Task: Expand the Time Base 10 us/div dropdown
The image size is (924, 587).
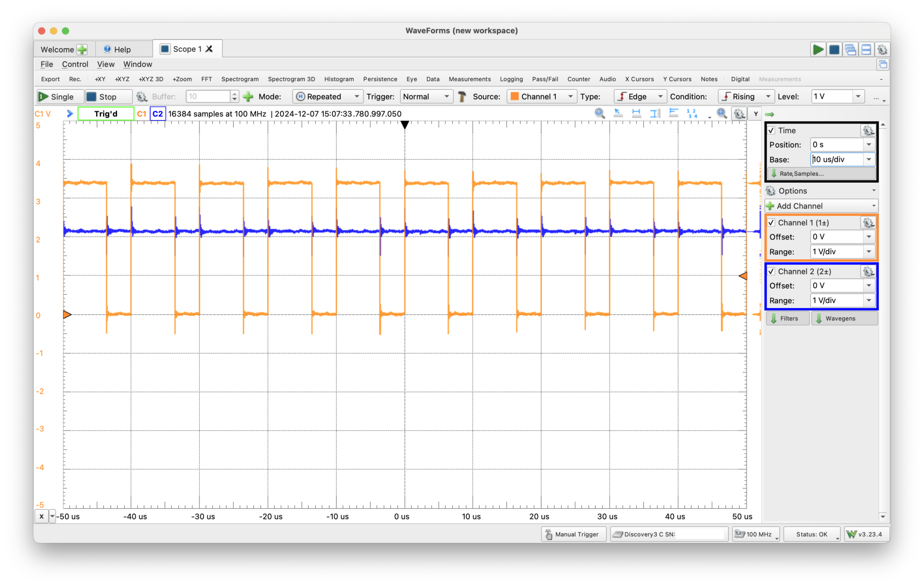Action: point(869,160)
